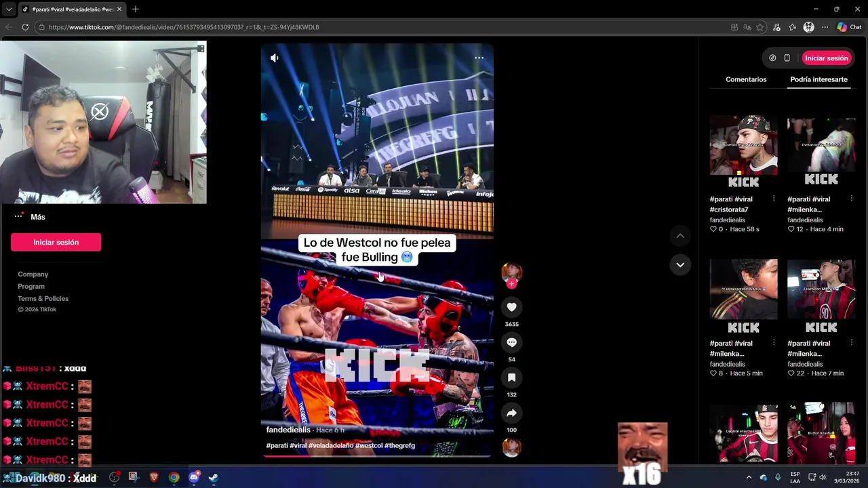Open the browser settings and more menu
868x488 pixels.
pos(825,27)
